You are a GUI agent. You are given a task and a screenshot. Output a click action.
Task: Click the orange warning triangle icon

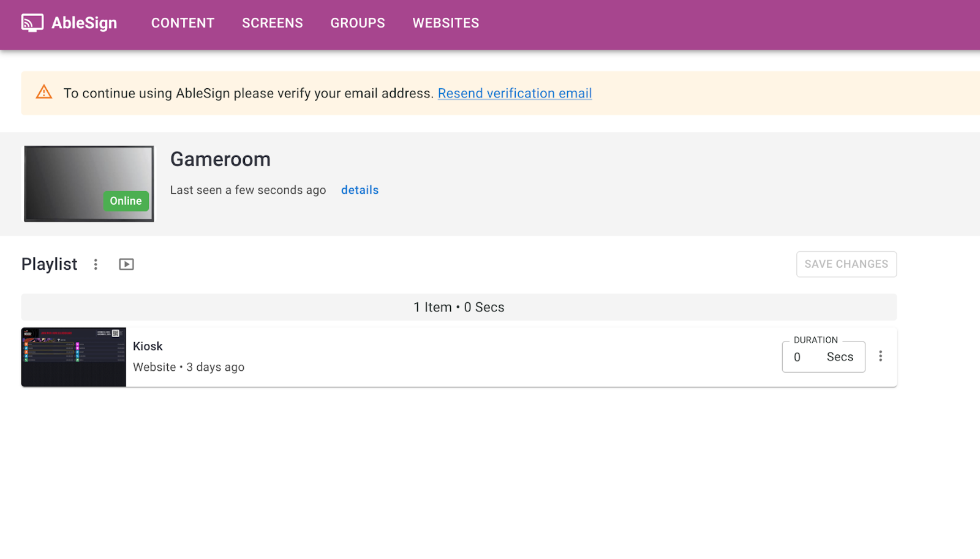pos(44,93)
